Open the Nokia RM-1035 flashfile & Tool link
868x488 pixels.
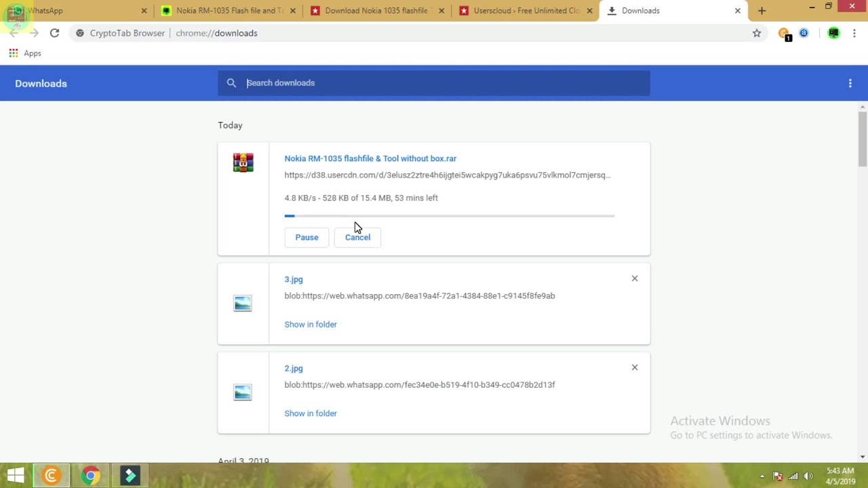click(x=370, y=159)
